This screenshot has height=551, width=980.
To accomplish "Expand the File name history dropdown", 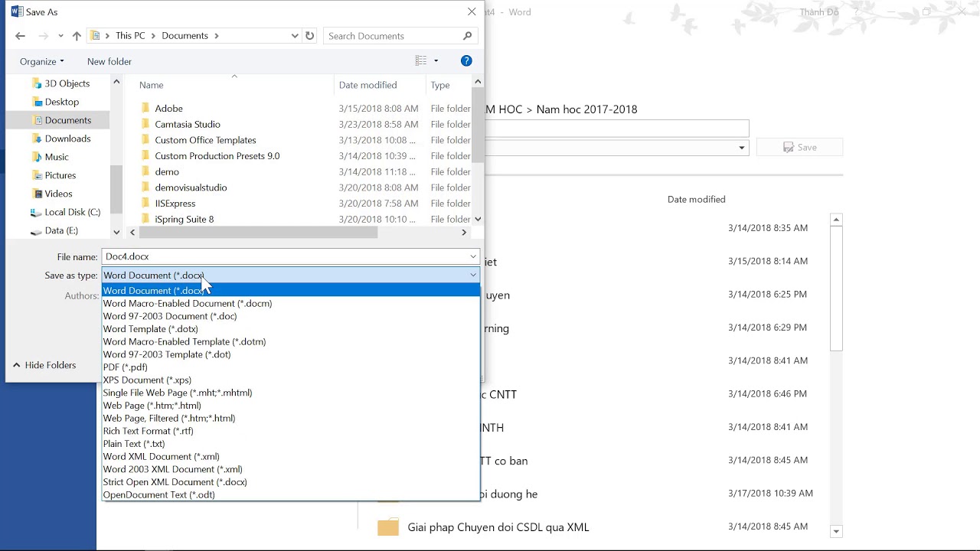I will tap(472, 257).
